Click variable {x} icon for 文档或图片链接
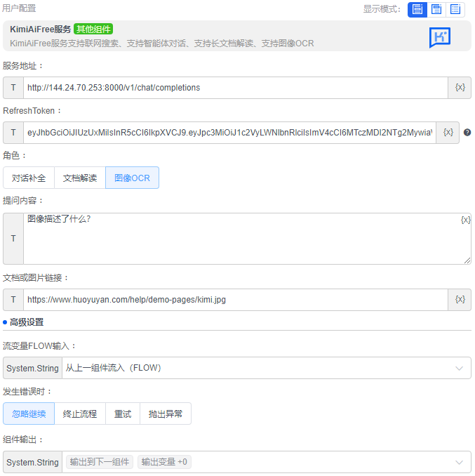Screen dimensions: 475x476 point(460,299)
